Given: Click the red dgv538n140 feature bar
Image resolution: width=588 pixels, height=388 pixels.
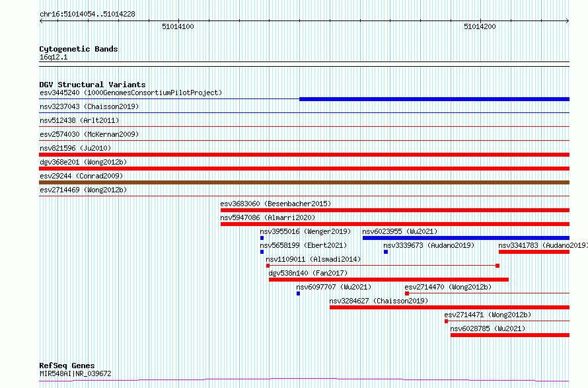Looking at the screenshot, I should tap(388, 280).
